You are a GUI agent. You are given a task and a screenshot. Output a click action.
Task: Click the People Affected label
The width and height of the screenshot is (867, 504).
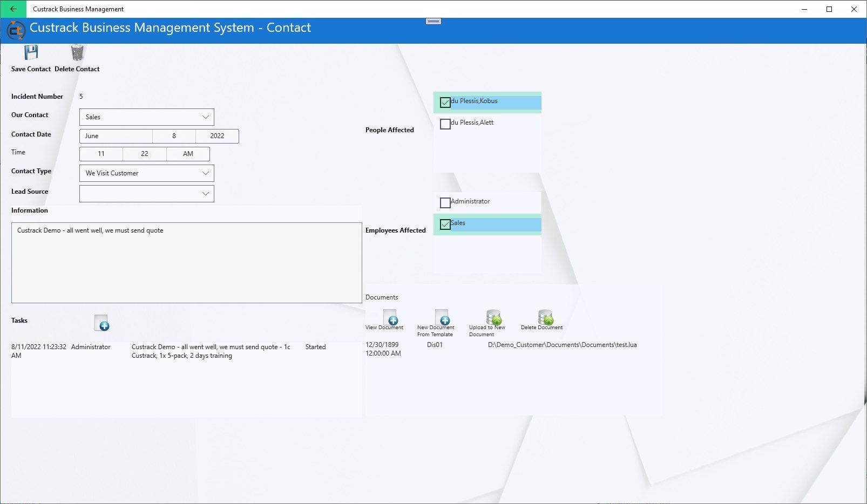coord(390,130)
